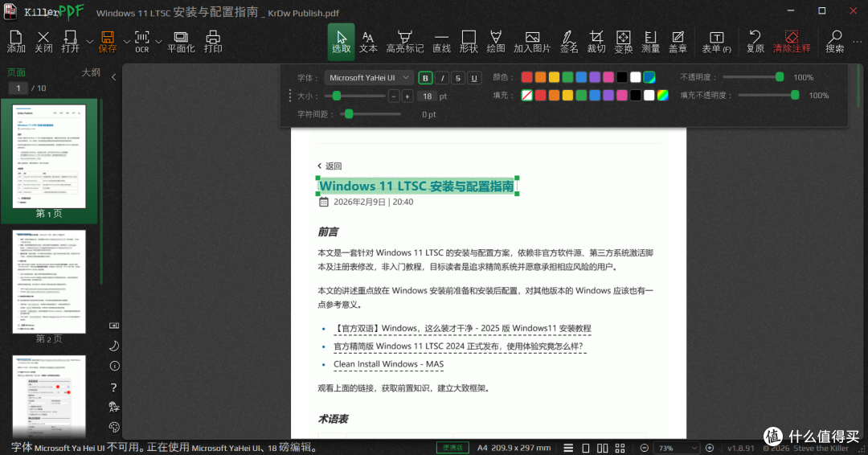868x455 pixels.
Task: Expand the dropdown arrow next to 打开
Action: pos(90,42)
